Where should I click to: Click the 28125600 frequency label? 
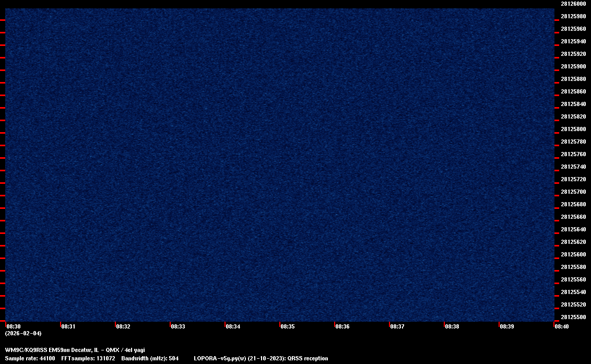[x=573, y=254]
